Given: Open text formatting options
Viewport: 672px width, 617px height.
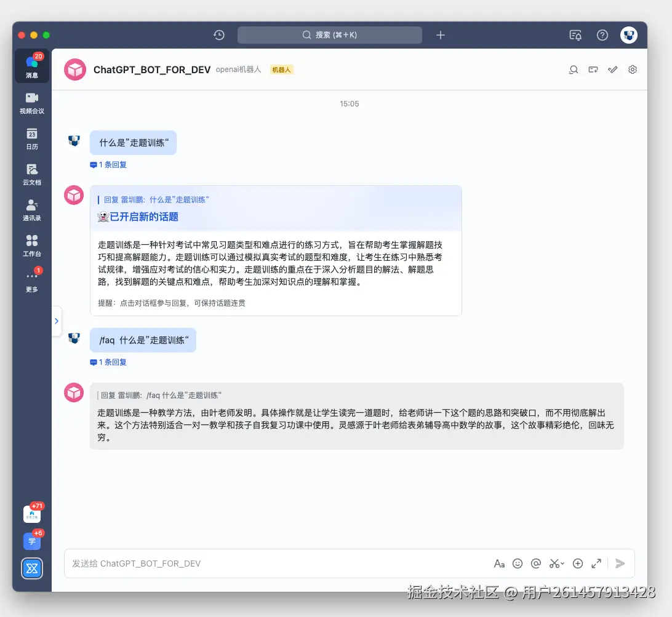Looking at the screenshot, I should point(500,563).
